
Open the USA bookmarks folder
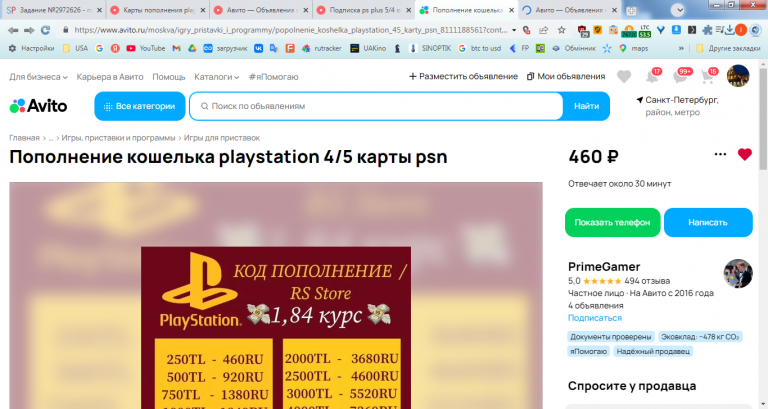click(x=76, y=48)
